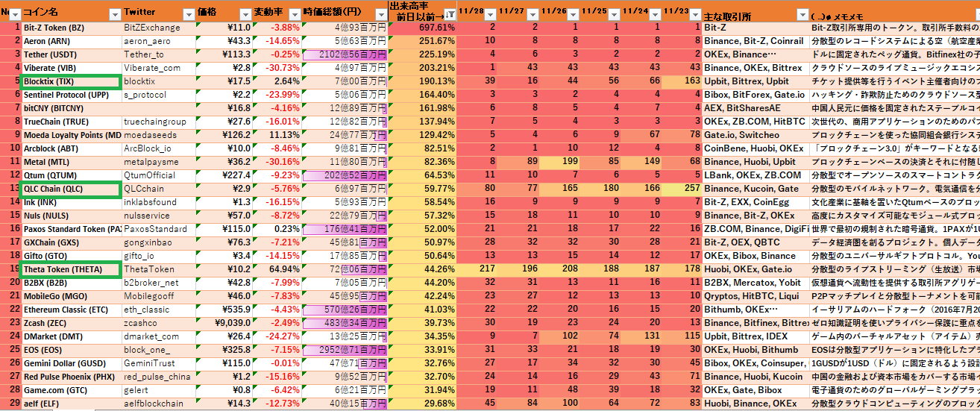
Task: Select the aelf (ELF) coin name cell
Action: click(71, 404)
